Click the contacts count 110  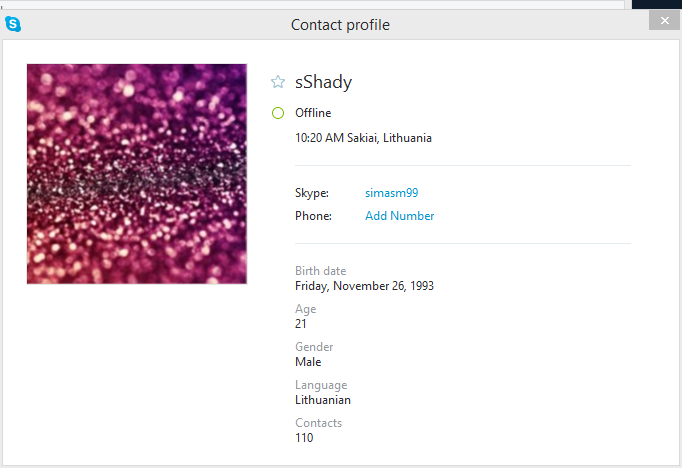click(x=304, y=438)
